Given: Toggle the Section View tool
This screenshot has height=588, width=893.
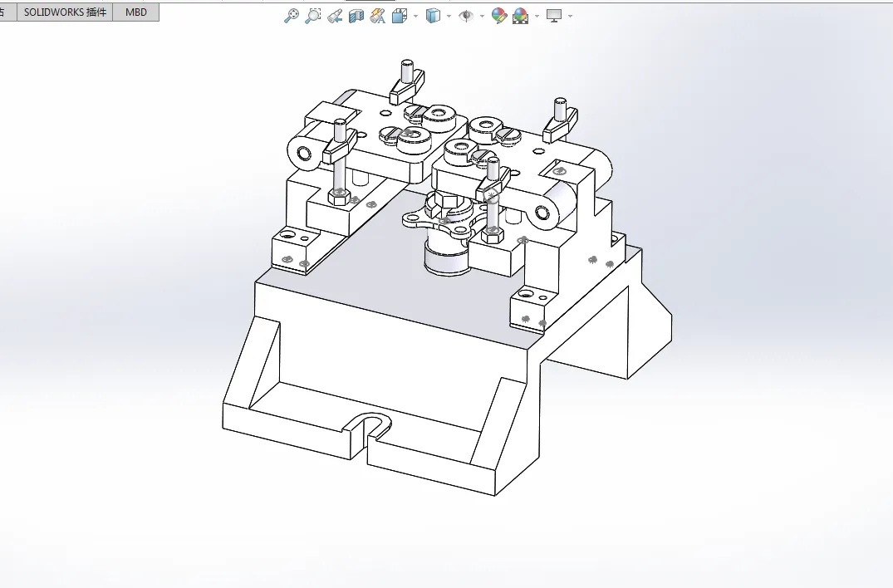Looking at the screenshot, I should (356, 16).
